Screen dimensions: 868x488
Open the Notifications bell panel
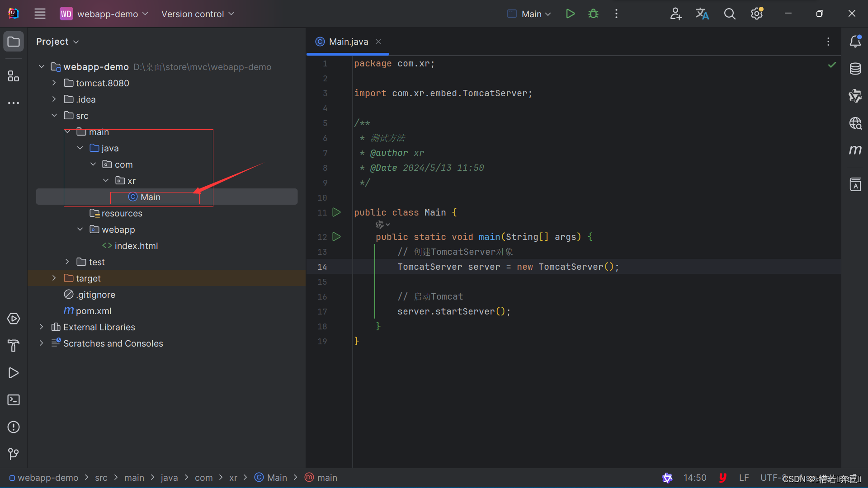pos(855,42)
